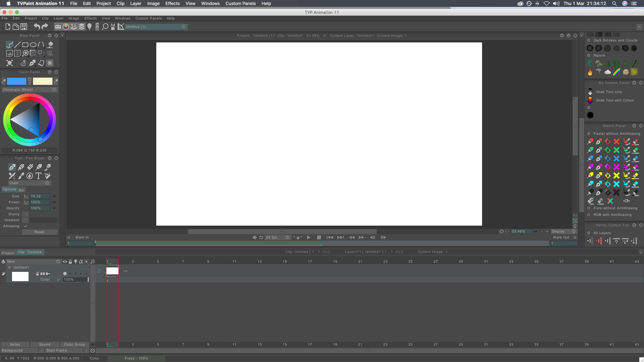Select the flood fill bucket tool

pyautogui.click(x=50, y=45)
